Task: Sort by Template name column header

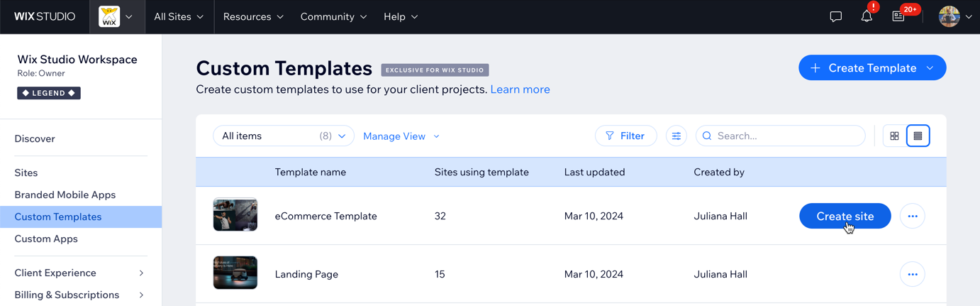Action: 311,172
